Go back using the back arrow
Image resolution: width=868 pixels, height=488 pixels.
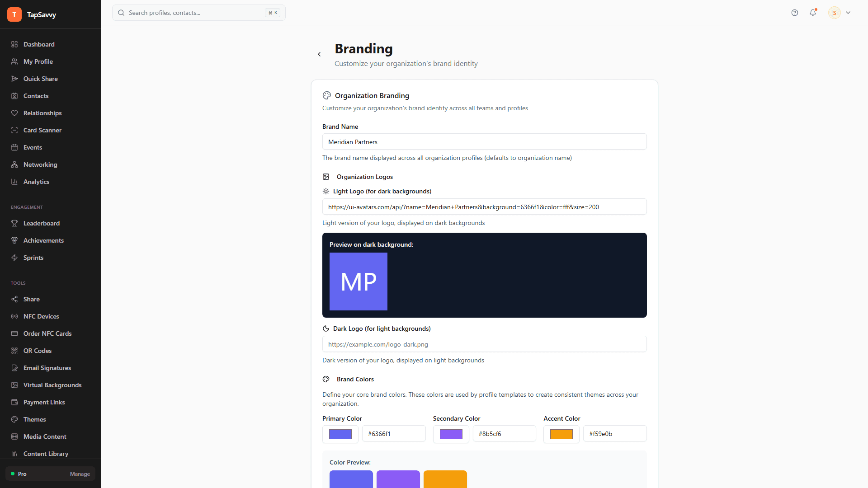(319, 54)
